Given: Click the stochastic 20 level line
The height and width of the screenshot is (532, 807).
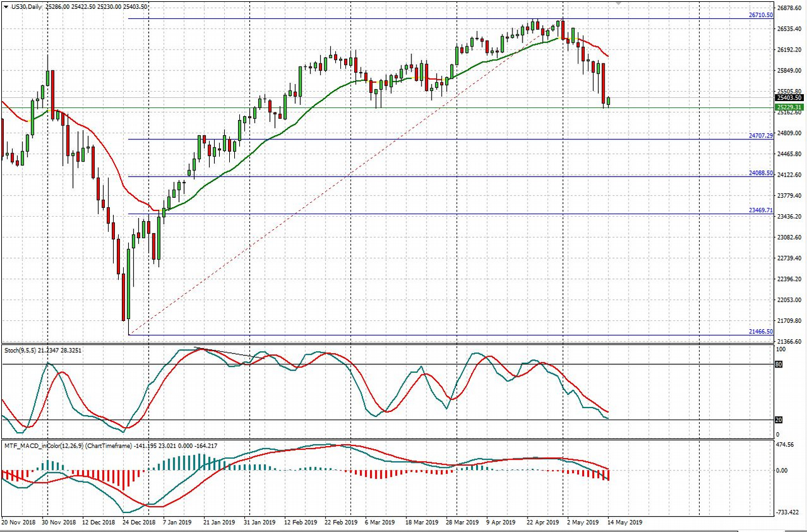Looking at the screenshot, I should (377, 418).
